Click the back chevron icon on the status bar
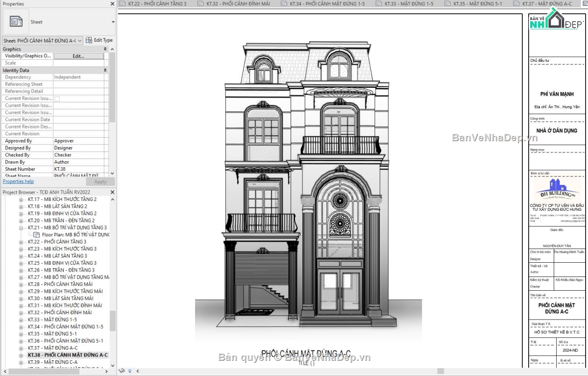The image size is (588, 376). pyautogui.click(x=139, y=372)
